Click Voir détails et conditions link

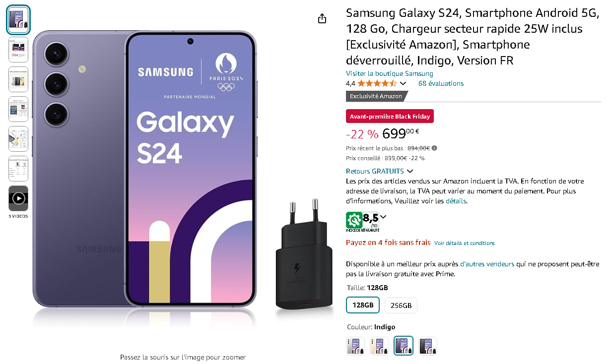(x=465, y=243)
